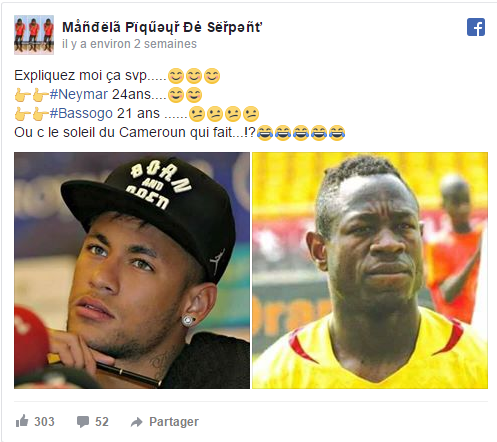Image resolution: width=497 pixels, height=442 pixels.
Task: View the 303 likes count
Action: (x=44, y=422)
